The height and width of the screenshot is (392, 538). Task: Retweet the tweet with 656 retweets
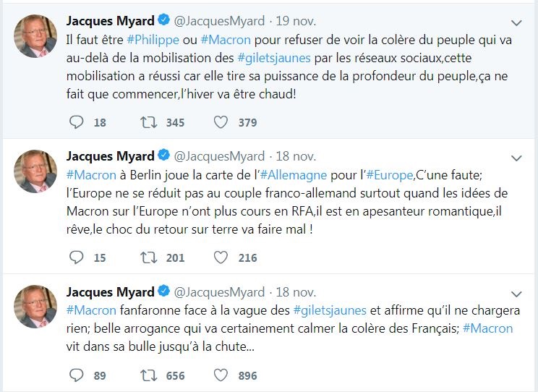tap(149, 375)
